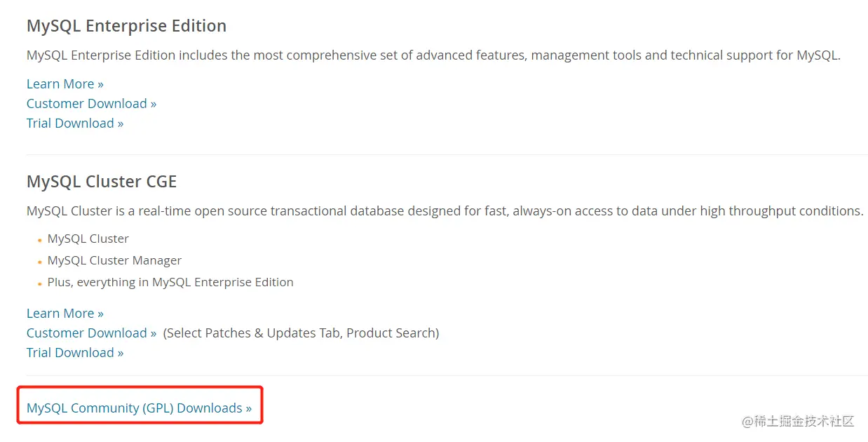Select the MySQL Cluster list item
Screen dimensions: 868x442
coord(88,239)
